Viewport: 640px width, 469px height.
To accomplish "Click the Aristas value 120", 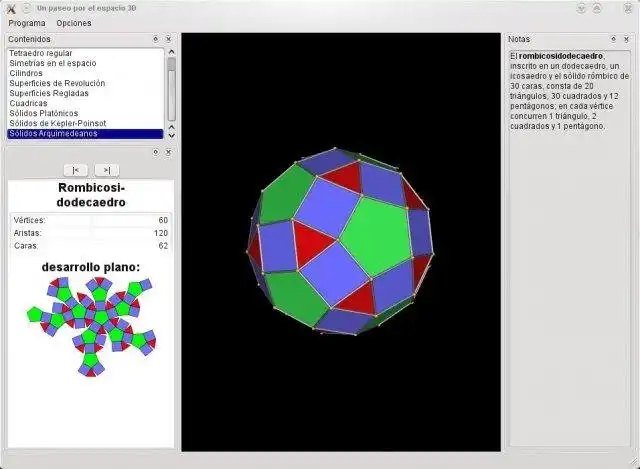I will tap(161, 233).
